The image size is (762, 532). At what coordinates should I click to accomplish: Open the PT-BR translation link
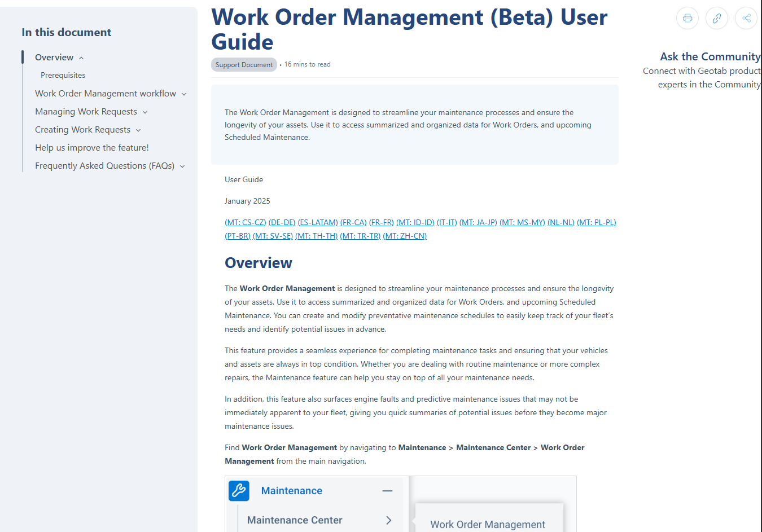237,236
